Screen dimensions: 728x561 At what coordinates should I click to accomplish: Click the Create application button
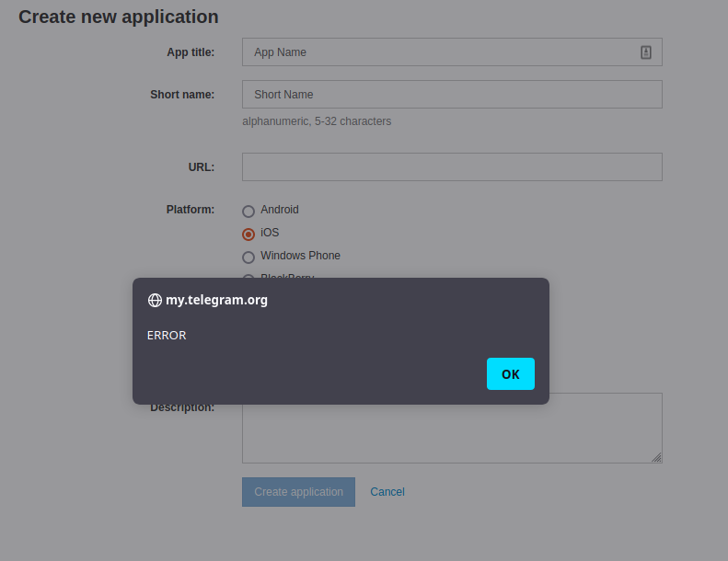click(298, 492)
